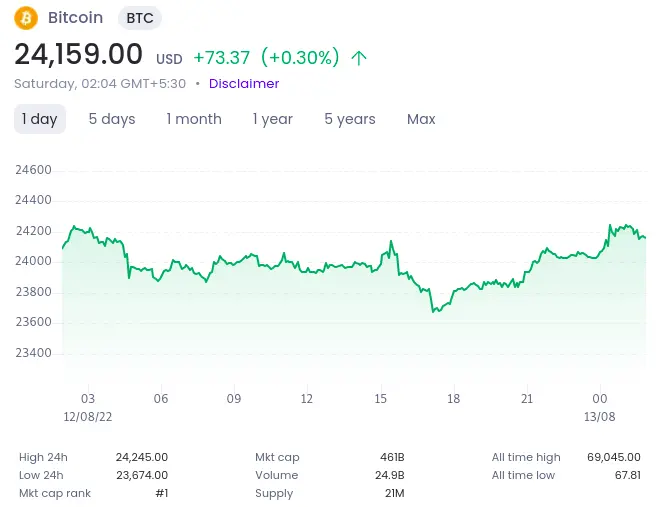664x507 pixels.
Task: Click the All time high value 69,045.00
Action: (x=614, y=457)
